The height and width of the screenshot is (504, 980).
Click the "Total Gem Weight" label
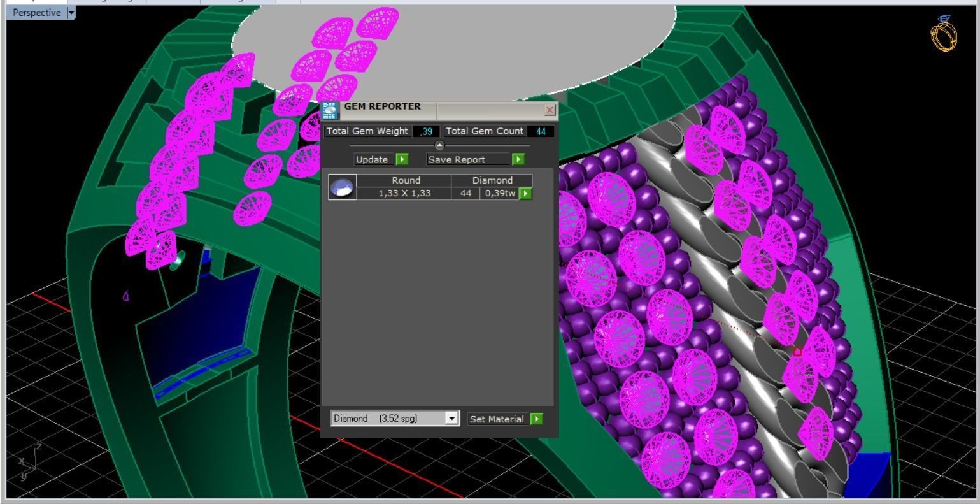[367, 131]
